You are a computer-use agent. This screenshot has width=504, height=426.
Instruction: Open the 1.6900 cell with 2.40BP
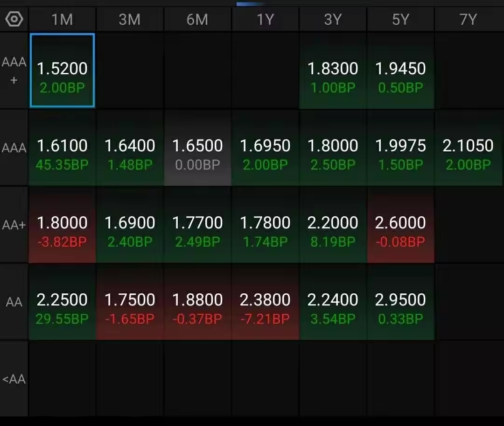(130, 225)
